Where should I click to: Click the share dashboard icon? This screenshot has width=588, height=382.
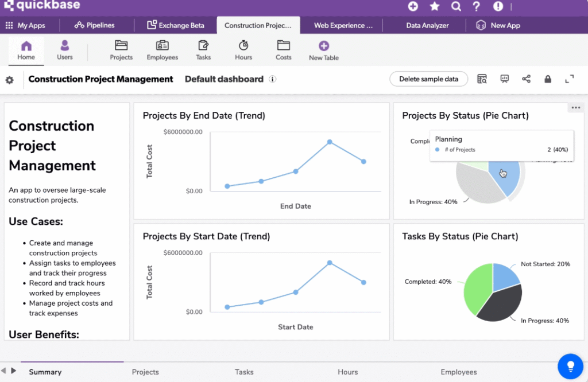click(526, 79)
